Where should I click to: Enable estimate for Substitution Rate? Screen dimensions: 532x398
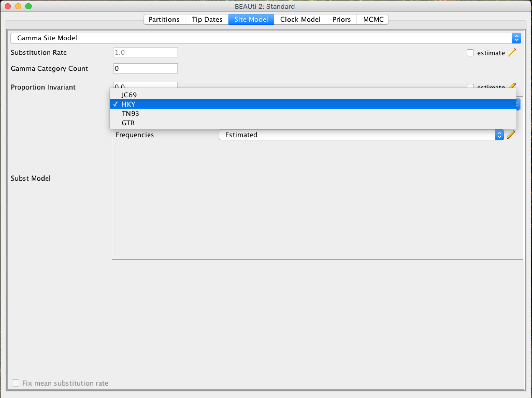click(x=470, y=53)
